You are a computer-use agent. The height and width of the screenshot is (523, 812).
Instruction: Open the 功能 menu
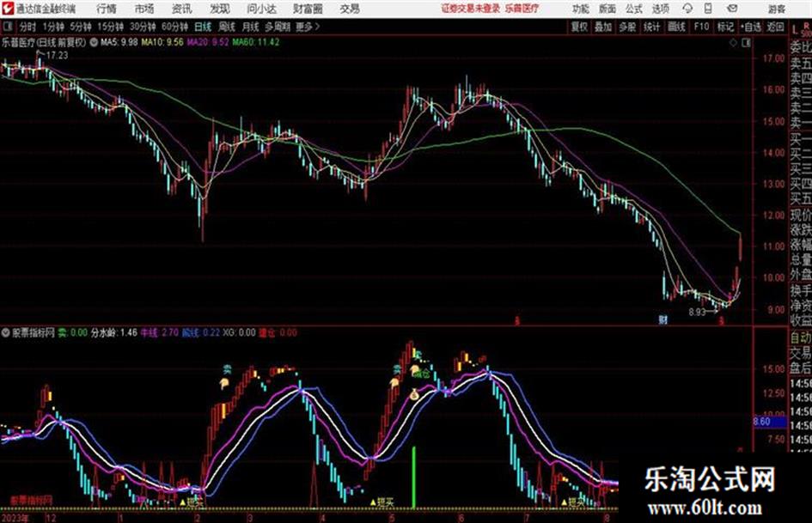coord(581,9)
